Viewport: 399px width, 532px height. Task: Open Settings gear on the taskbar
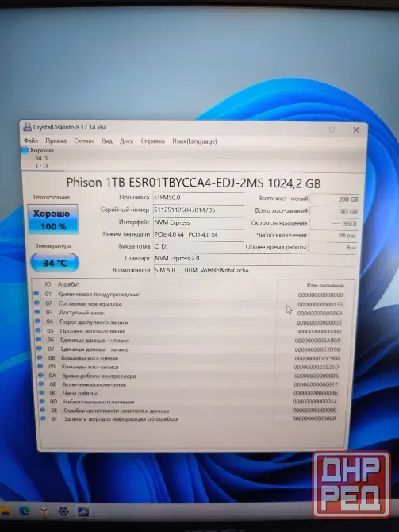63,511
